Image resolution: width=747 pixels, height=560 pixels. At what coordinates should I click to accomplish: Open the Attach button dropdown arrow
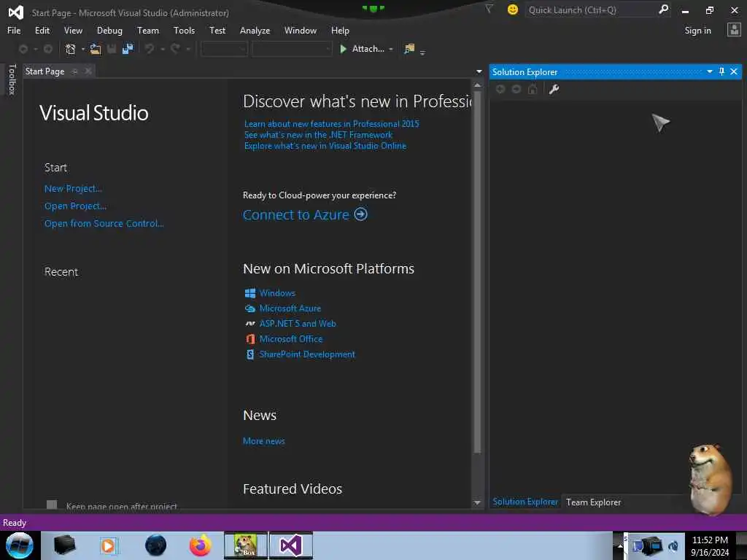pyautogui.click(x=391, y=49)
